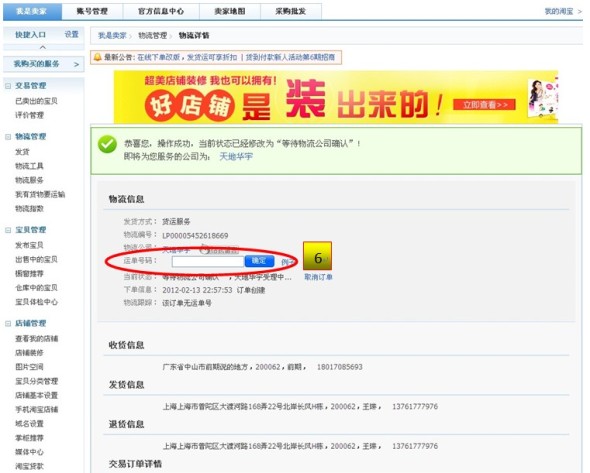Switch to the 官方信息中心 tab
Viewport: 590px width, 473px height.
[x=161, y=11]
